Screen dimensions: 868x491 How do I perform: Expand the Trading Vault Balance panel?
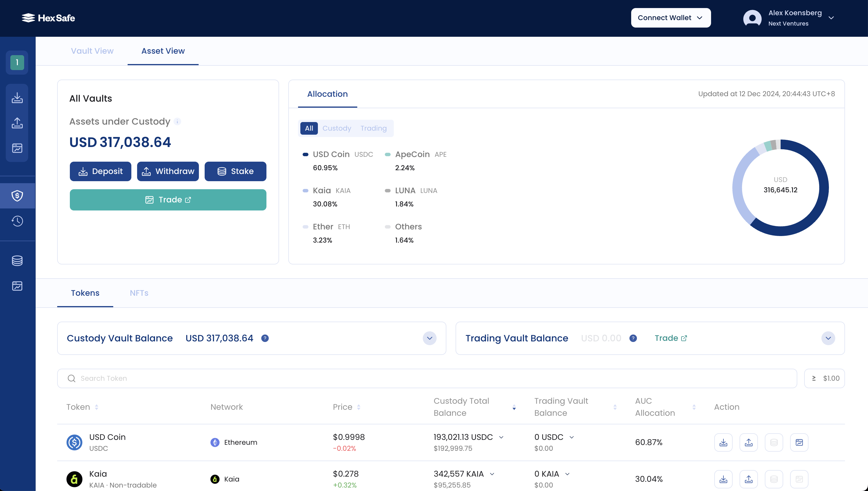point(828,338)
